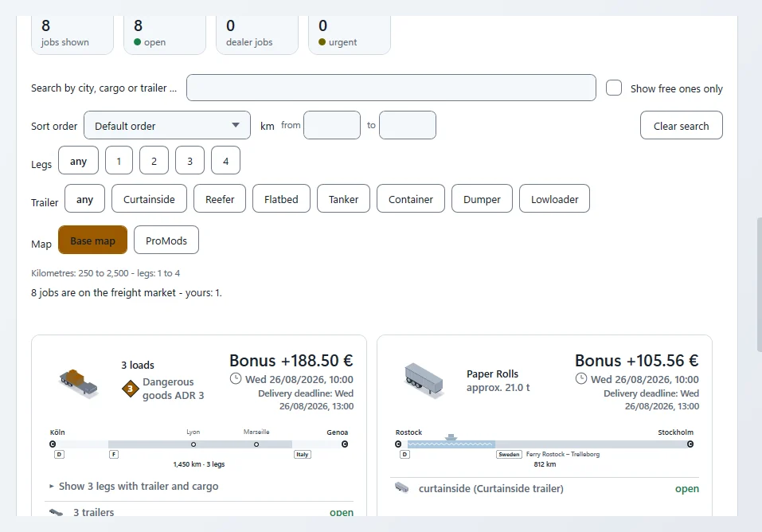The width and height of the screenshot is (762, 532).
Task: Click the ADR 3 dangerous goods diamond icon
Action: (131, 389)
